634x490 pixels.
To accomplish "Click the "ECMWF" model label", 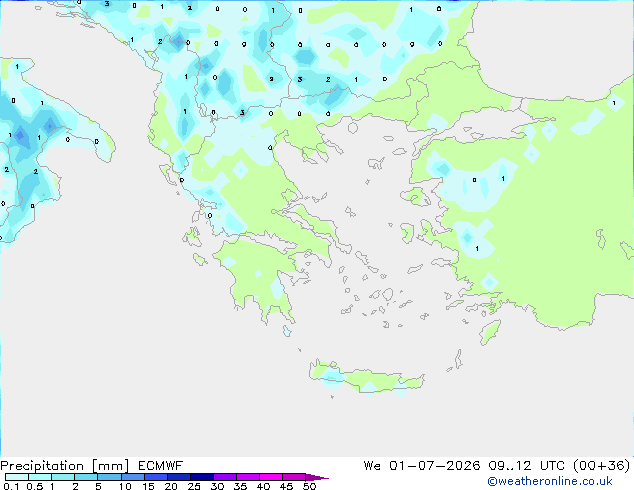I will pyautogui.click(x=161, y=466).
